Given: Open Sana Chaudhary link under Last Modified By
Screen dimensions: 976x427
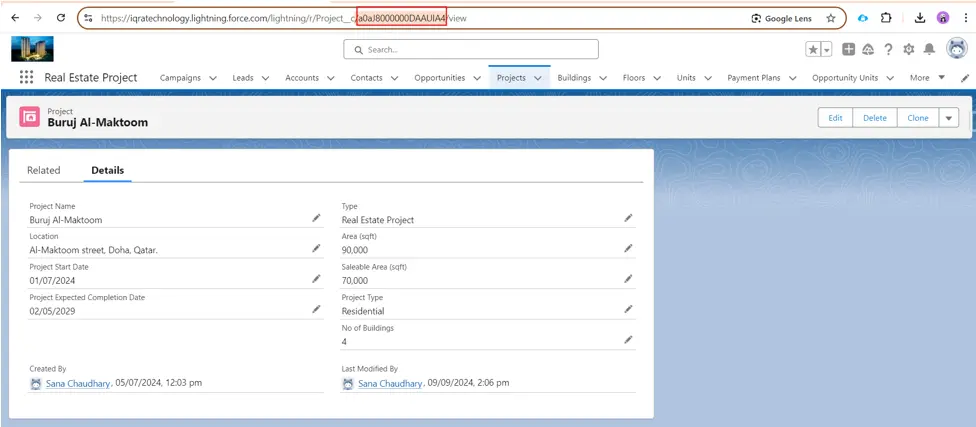Looking at the screenshot, I should 390,383.
